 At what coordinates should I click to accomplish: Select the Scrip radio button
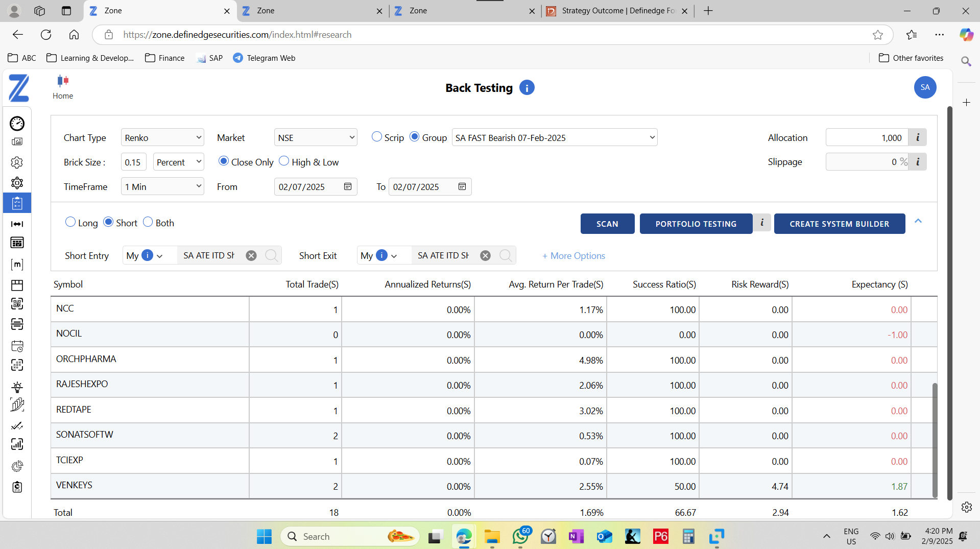[x=377, y=137]
